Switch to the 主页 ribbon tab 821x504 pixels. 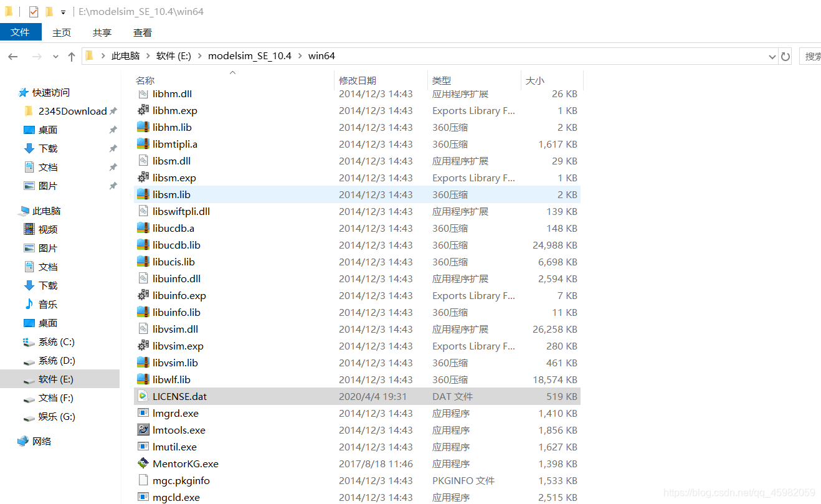[x=62, y=32]
